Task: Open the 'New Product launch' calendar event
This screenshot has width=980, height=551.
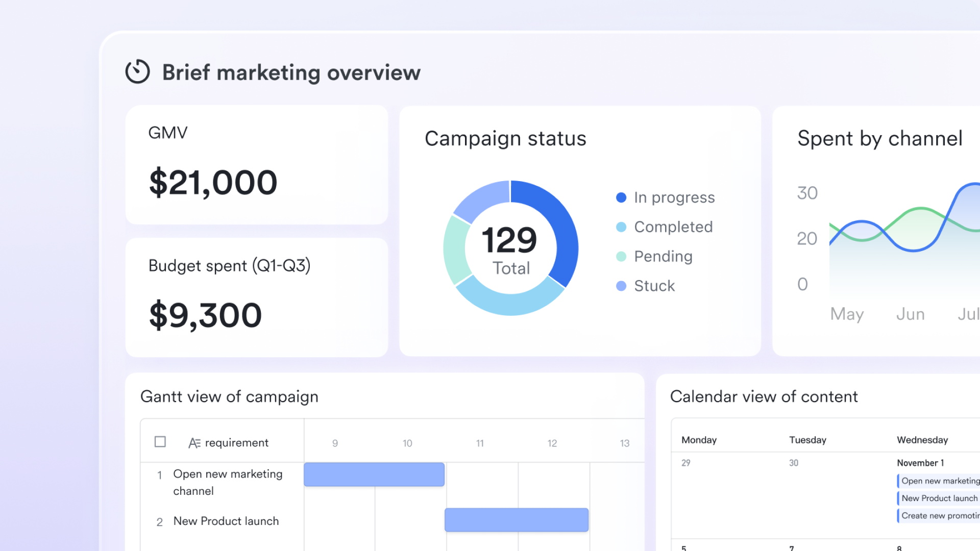Action: click(x=939, y=498)
